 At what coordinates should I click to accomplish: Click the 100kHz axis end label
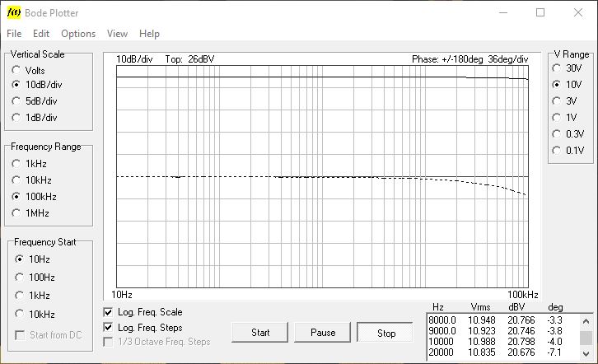point(522,295)
